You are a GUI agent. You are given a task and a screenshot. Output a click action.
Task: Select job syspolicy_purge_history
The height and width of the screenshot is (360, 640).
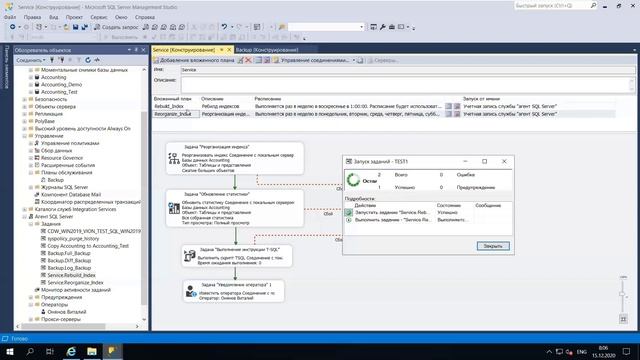point(73,239)
